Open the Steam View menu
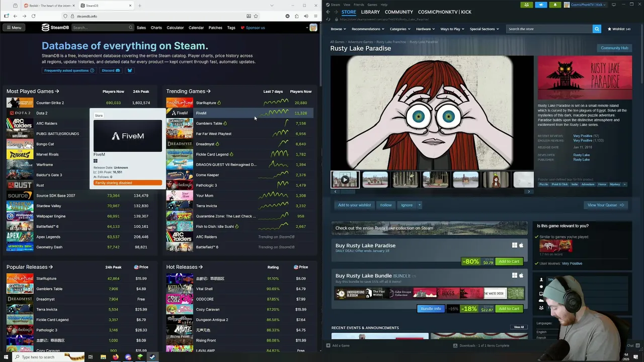The width and height of the screenshot is (644, 362). click(x=347, y=5)
